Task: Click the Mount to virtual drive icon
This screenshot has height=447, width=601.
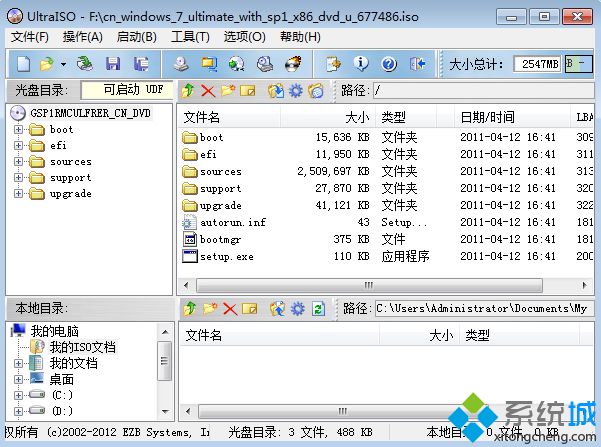Action: (x=265, y=64)
